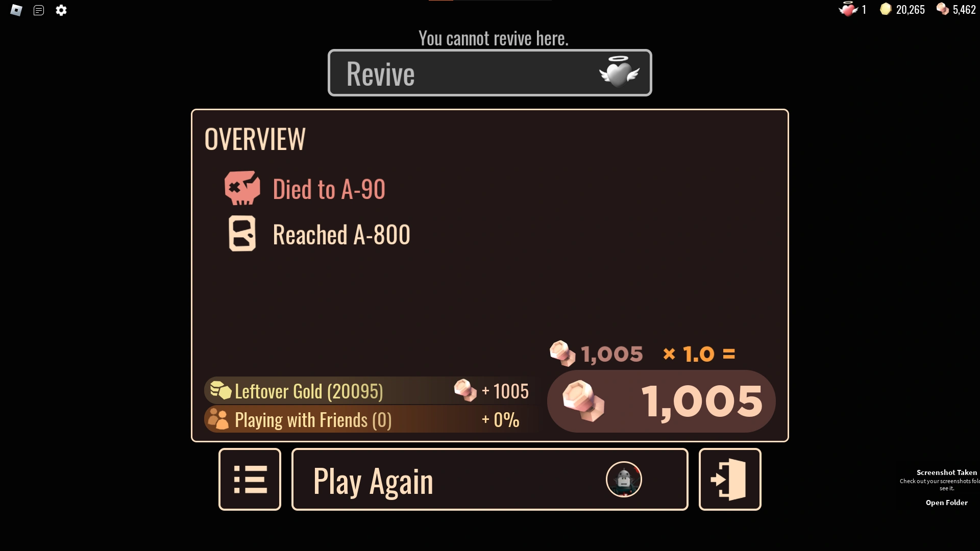
Task: Click the Revive button
Action: [490, 72]
